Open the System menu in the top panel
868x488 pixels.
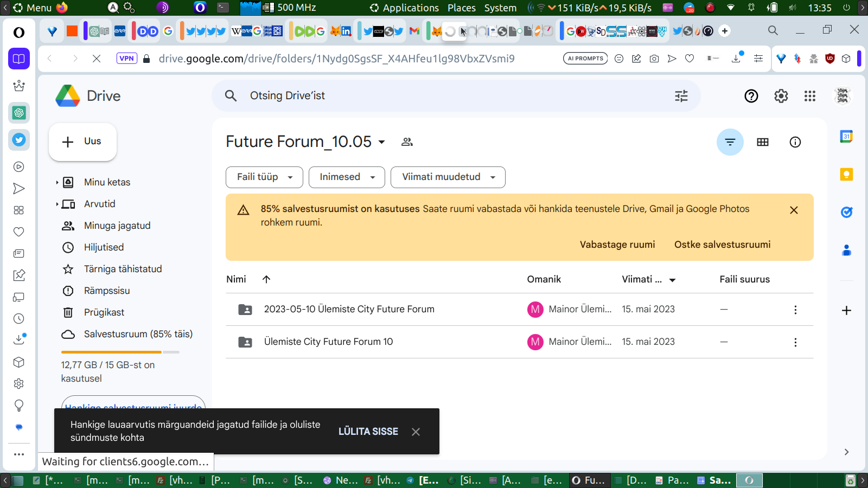tap(500, 8)
